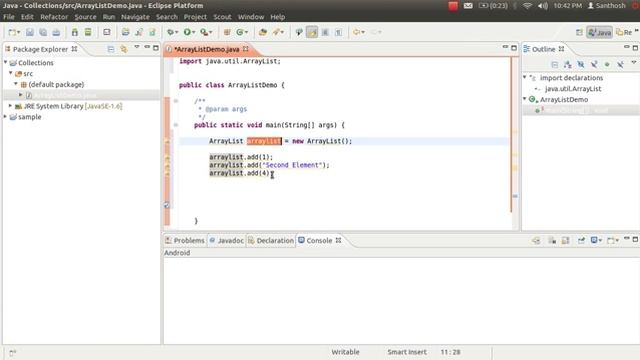This screenshot has width=640, height=360.
Task: Switch to Re... perspective button
Action: click(x=624, y=32)
